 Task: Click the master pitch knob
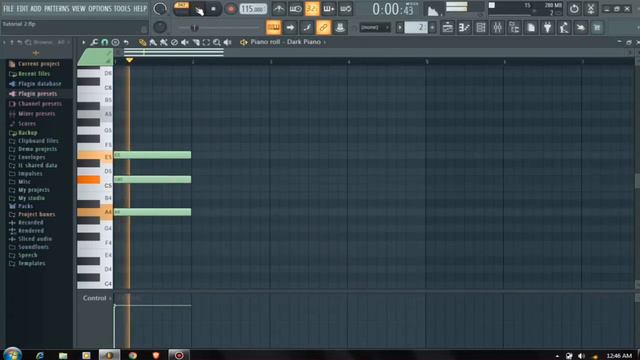click(x=160, y=27)
